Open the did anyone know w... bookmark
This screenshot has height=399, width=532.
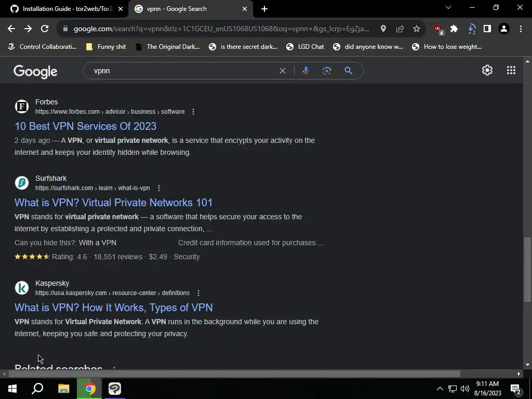(x=368, y=47)
